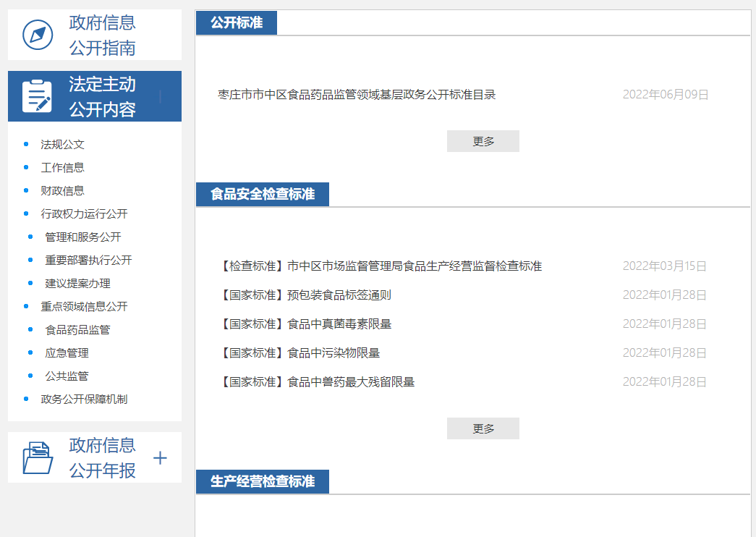756x537 pixels.
Task: Click 更多 button under 公开标准
Action: pos(483,141)
